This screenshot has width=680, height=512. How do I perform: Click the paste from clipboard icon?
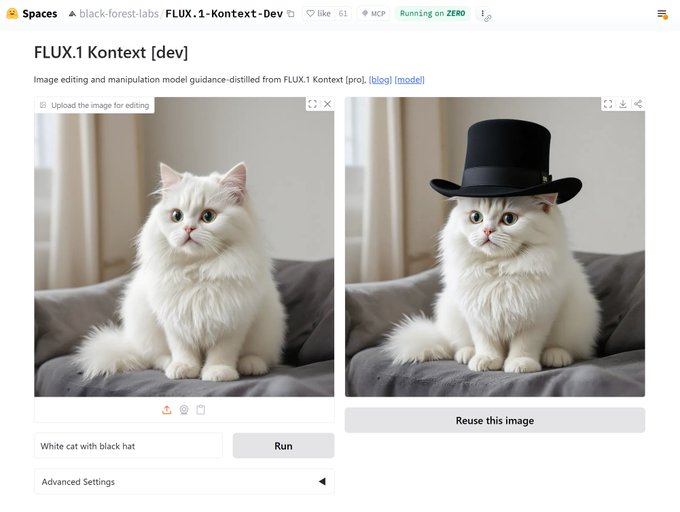pyautogui.click(x=200, y=410)
